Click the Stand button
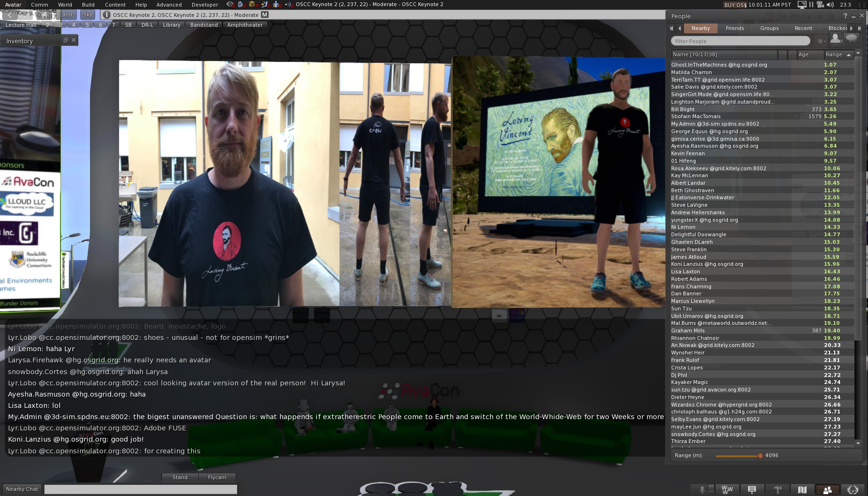 click(180, 477)
